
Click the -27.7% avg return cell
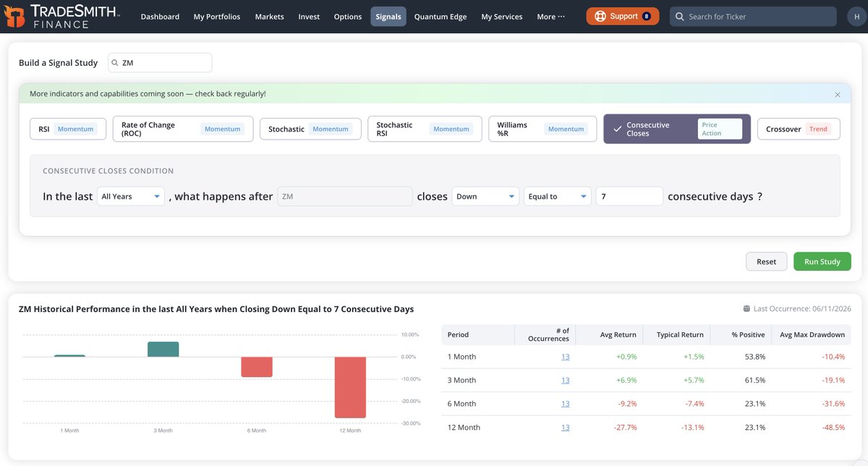[625, 427]
